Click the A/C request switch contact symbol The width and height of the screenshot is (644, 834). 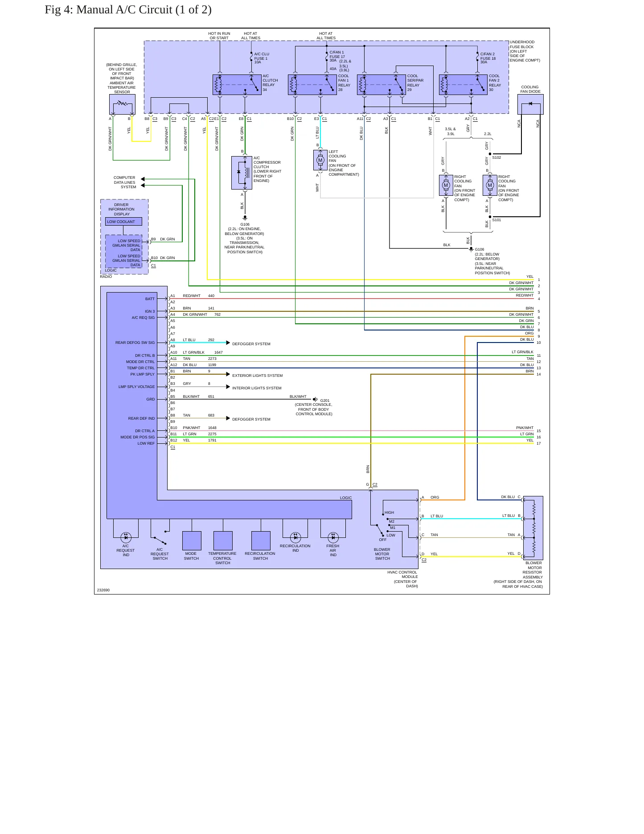tap(160, 538)
